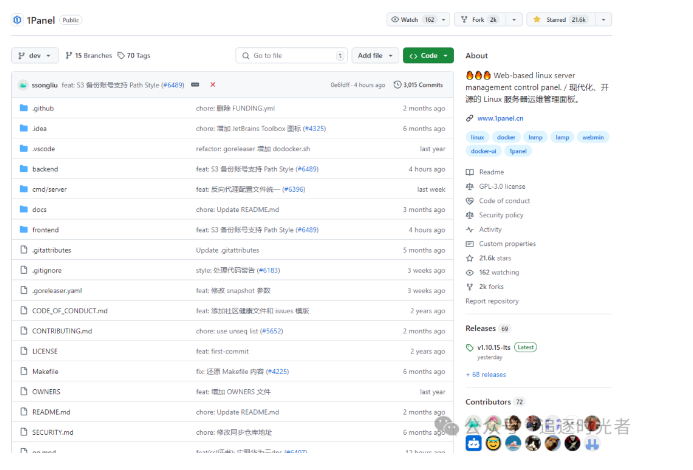Open the dev branch selector
The height and width of the screenshot is (470, 693).
pos(34,56)
